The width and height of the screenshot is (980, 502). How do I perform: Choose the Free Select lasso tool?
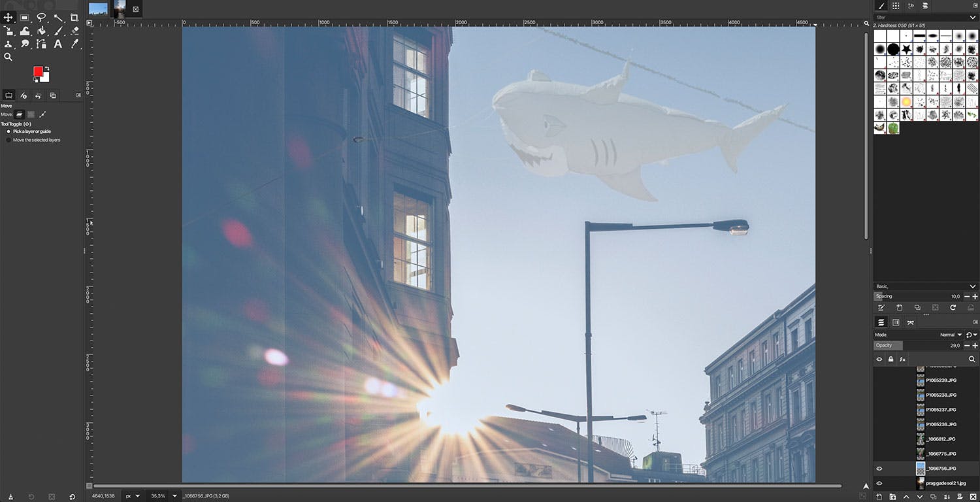(41, 18)
